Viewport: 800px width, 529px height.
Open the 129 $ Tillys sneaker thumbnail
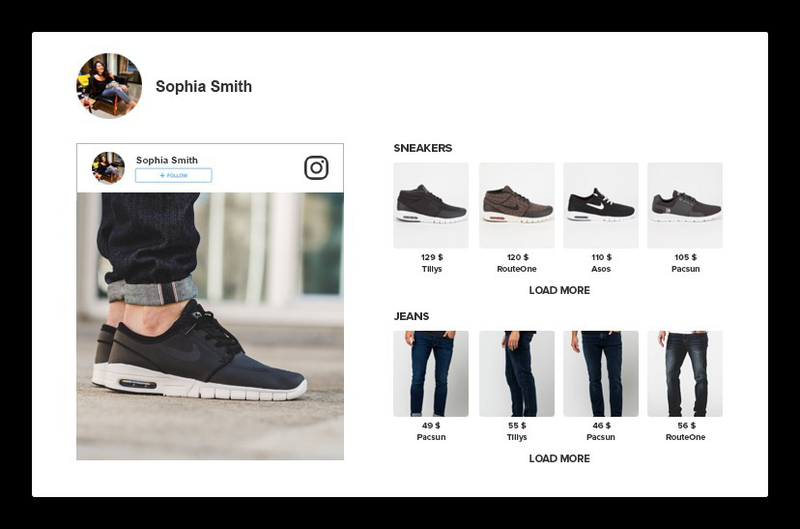[x=431, y=206]
